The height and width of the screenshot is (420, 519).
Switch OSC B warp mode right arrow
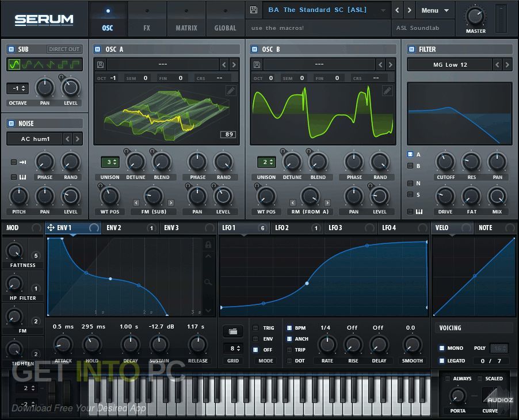tap(327, 203)
